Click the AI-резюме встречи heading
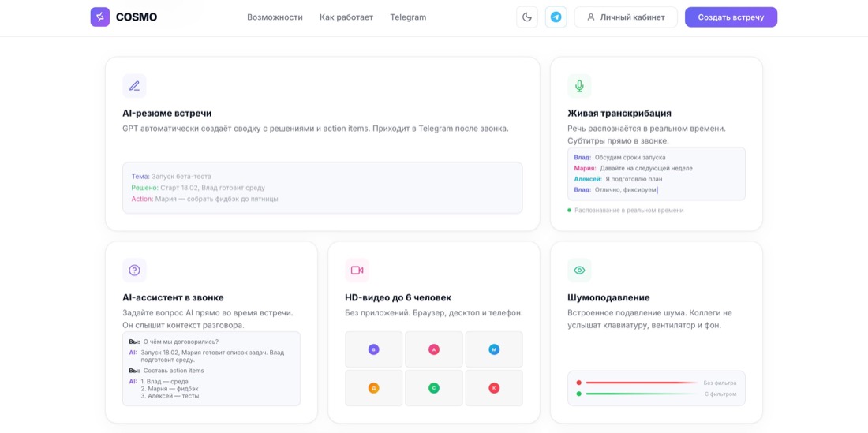Screen dimensions: 868x433 [x=167, y=114]
